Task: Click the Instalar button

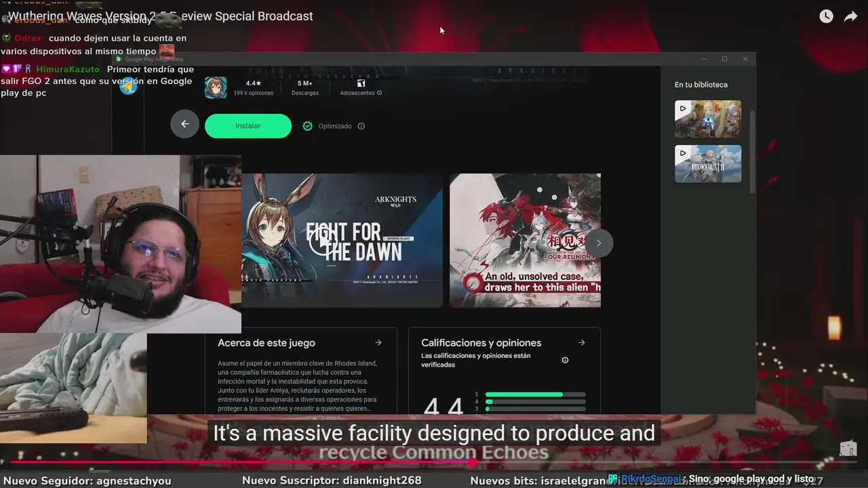Action: tap(248, 126)
